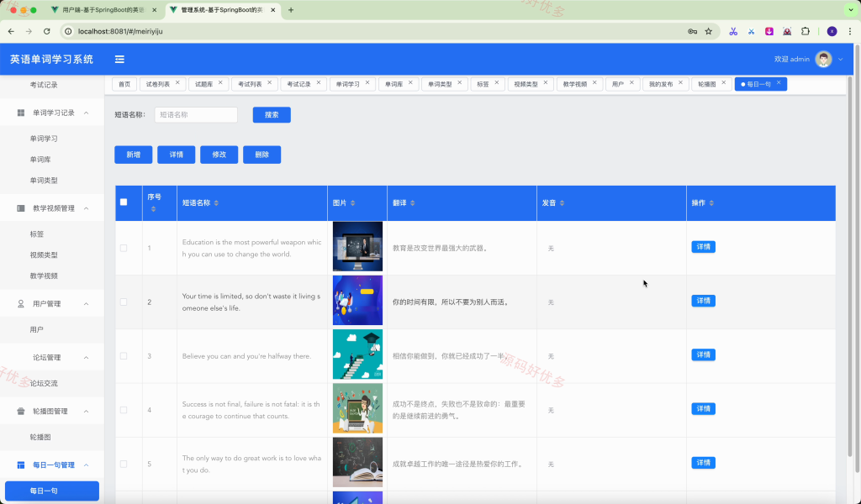This screenshot has height=504, width=861.
Task: Click the 删除 button
Action: point(262,155)
